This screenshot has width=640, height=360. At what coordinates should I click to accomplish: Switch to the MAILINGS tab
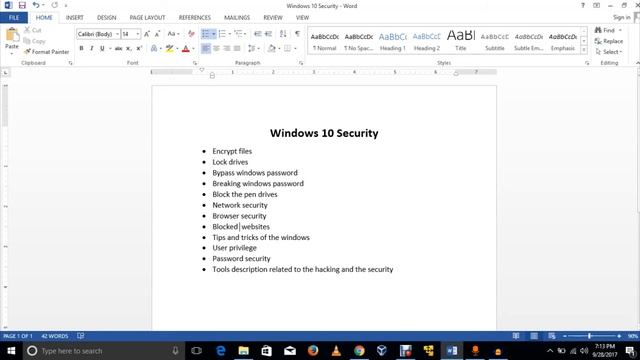[237, 18]
